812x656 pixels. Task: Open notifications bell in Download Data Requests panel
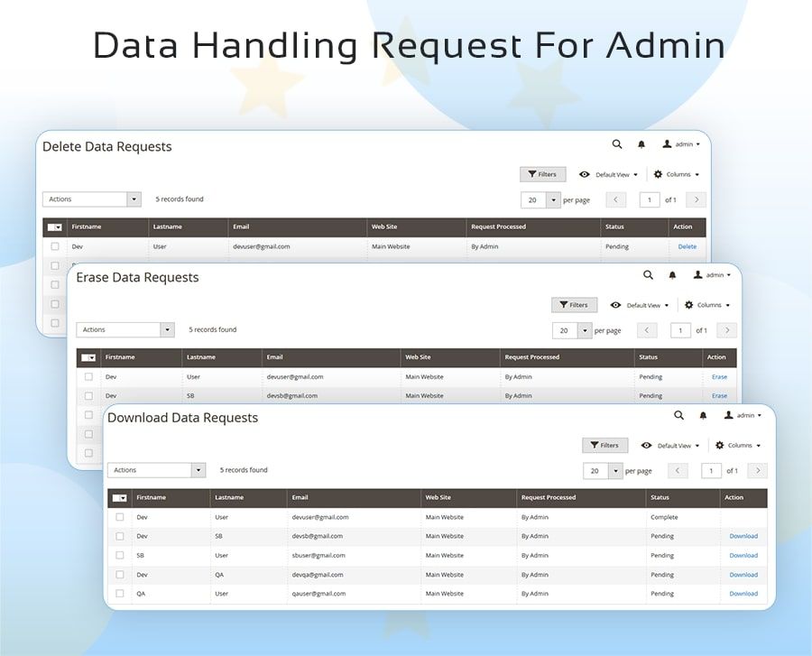tap(703, 416)
